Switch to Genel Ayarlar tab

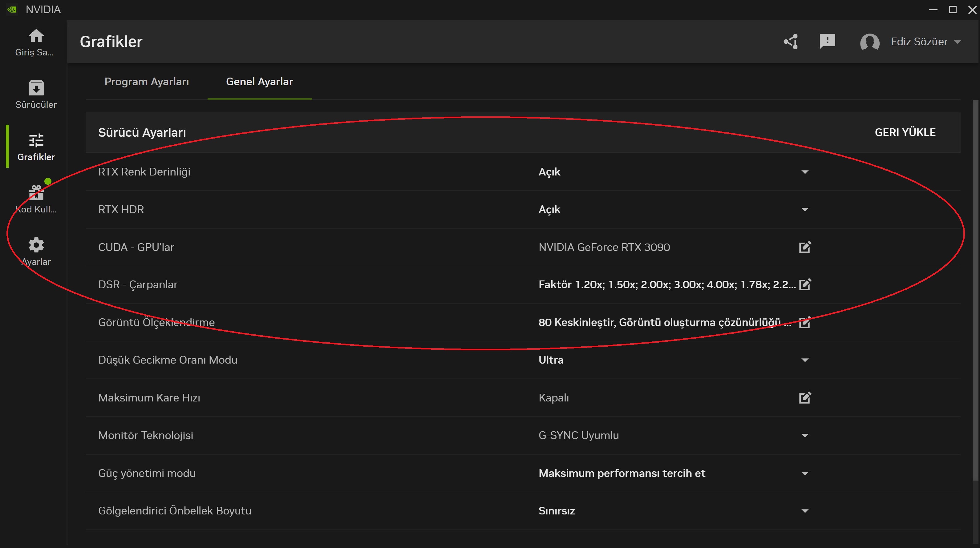(x=259, y=82)
